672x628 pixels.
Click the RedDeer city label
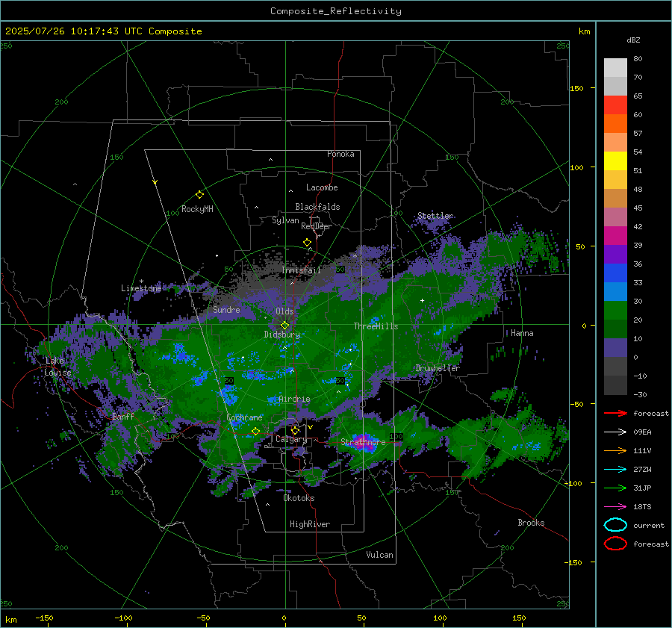click(317, 226)
